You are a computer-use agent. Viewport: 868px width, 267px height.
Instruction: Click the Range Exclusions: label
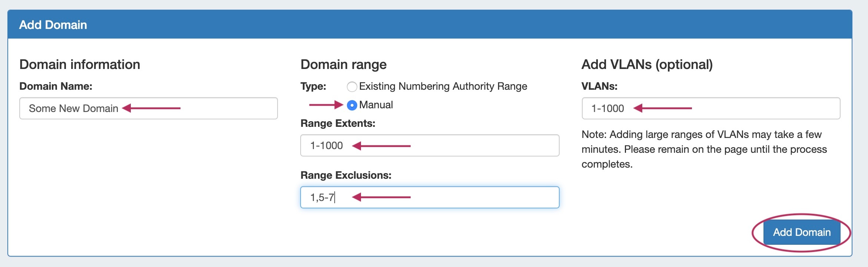(x=346, y=175)
